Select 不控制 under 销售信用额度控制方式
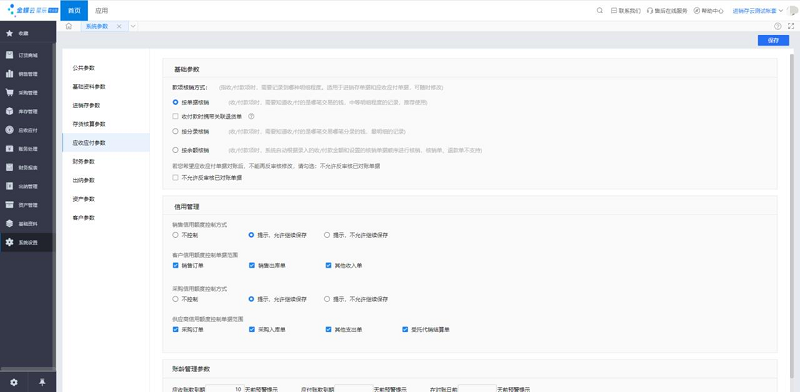Image resolution: width=800 pixels, height=392 pixels. [x=176, y=235]
